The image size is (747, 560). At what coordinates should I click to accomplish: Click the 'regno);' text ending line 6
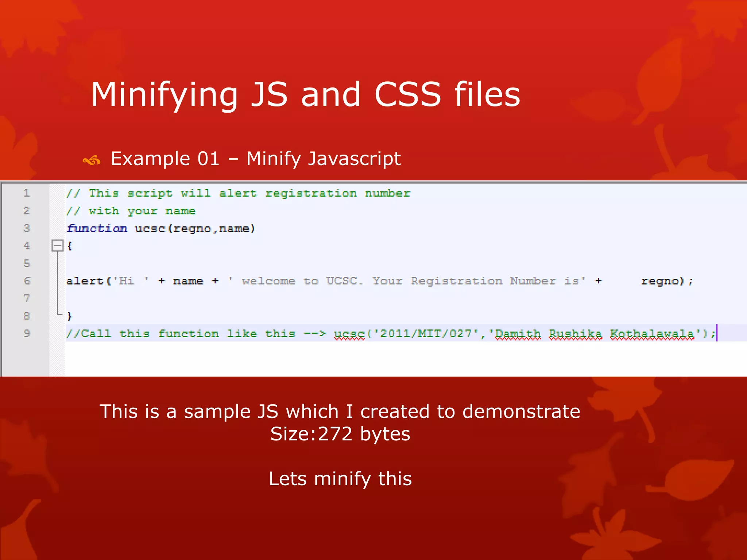click(666, 281)
